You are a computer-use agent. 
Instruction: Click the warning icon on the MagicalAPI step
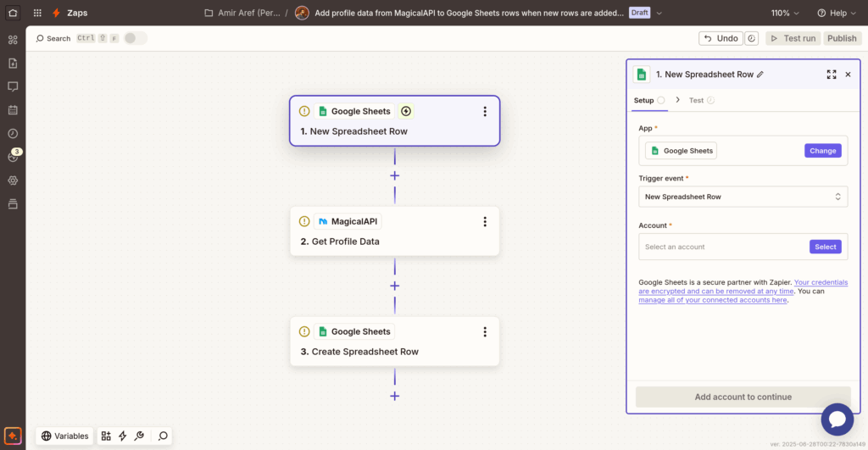[304, 221]
